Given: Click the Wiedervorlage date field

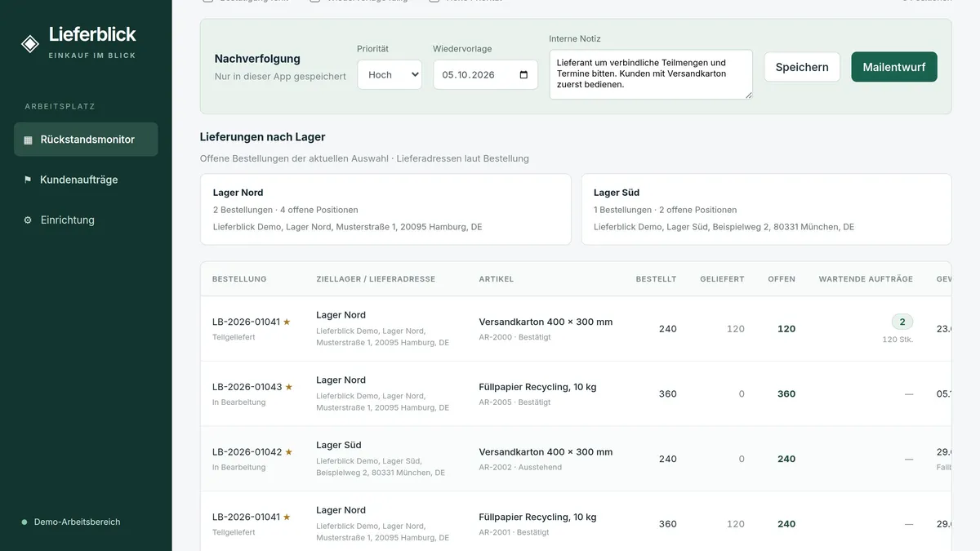Looking at the screenshot, I should click(485, 75).
